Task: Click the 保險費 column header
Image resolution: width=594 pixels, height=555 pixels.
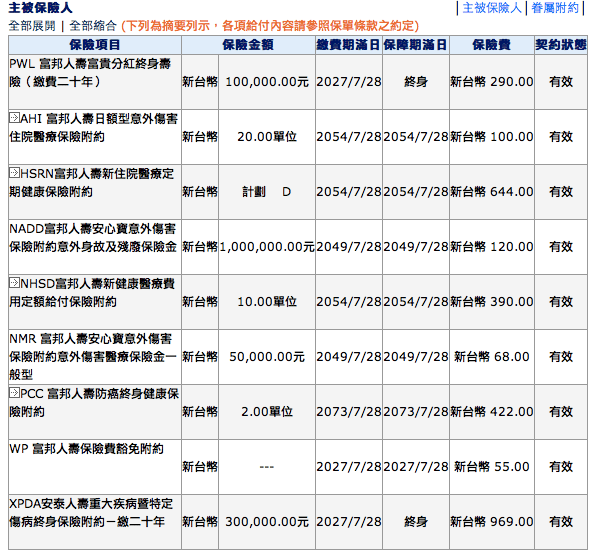Action: 492,45
